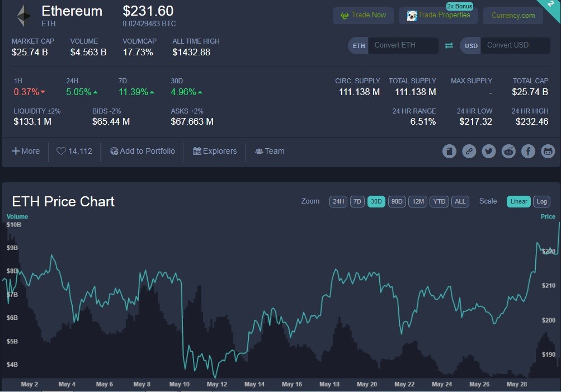
Task: Click the 0.02429483 BTC price text
Action: pyautogui.click(x=149, y=24)
